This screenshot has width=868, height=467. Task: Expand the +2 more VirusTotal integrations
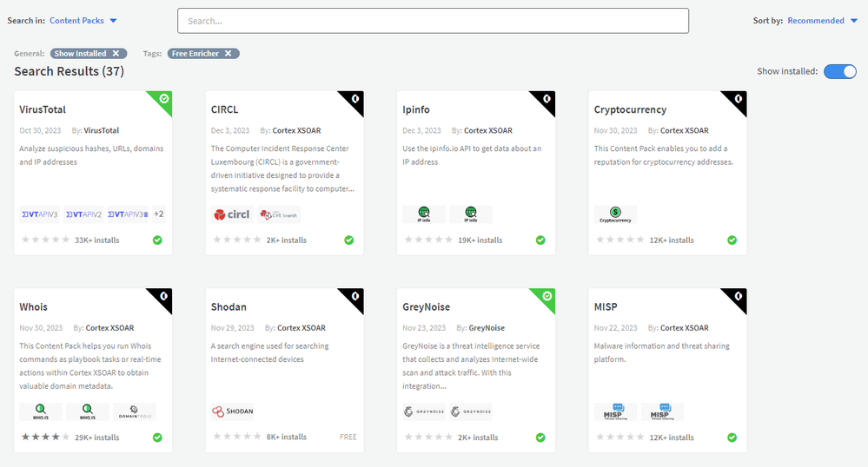click(159, 214)
